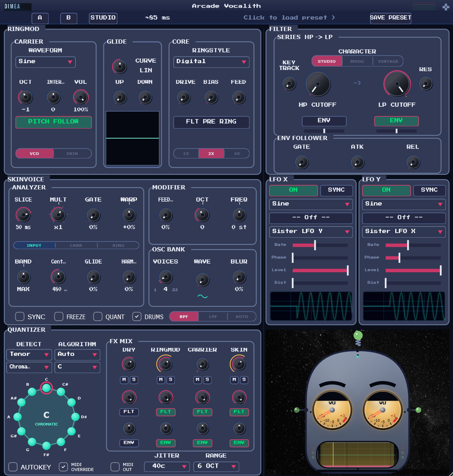Adjust the carrier VOL knob
Screen dimensions: 453x476
point(81,97)
